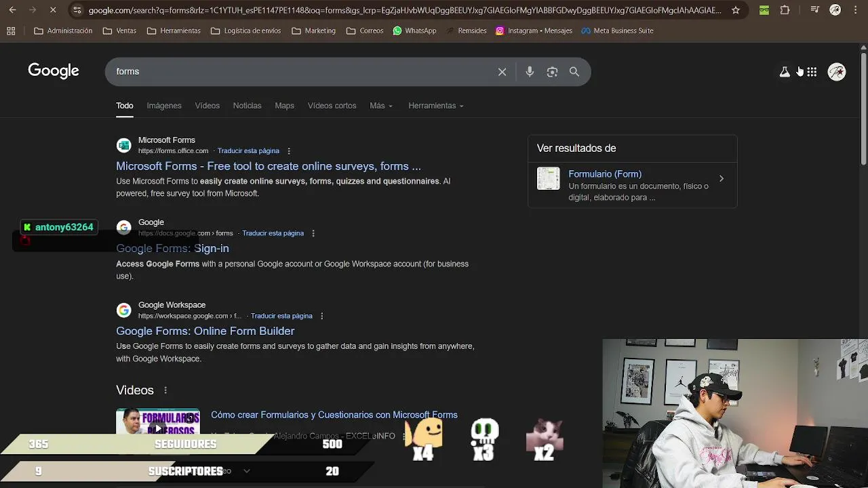Image resolution: width=868 pixels, height=488 pixels.
Task: Start voice search with the microphone
Action: click(x=530, y=72)
